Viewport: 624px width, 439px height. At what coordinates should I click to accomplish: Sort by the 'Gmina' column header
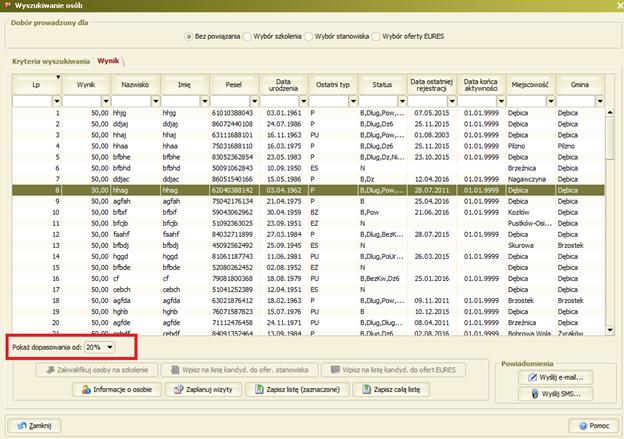[x=580, y=84]
